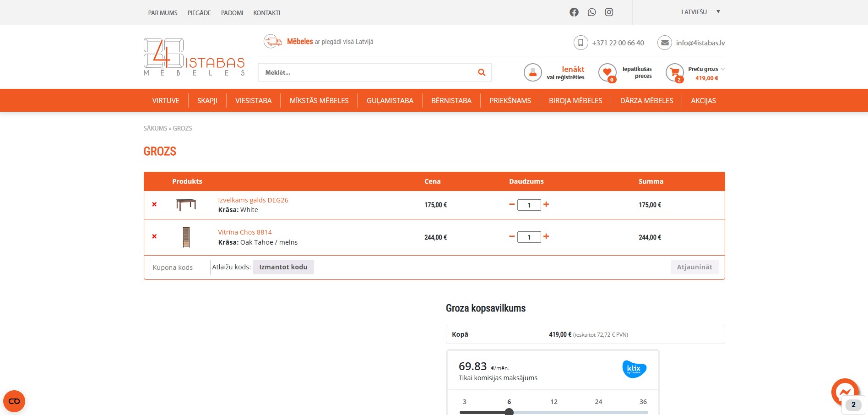Click the Atjaunināt update button

pyautogui.click(x=694, y=267)
